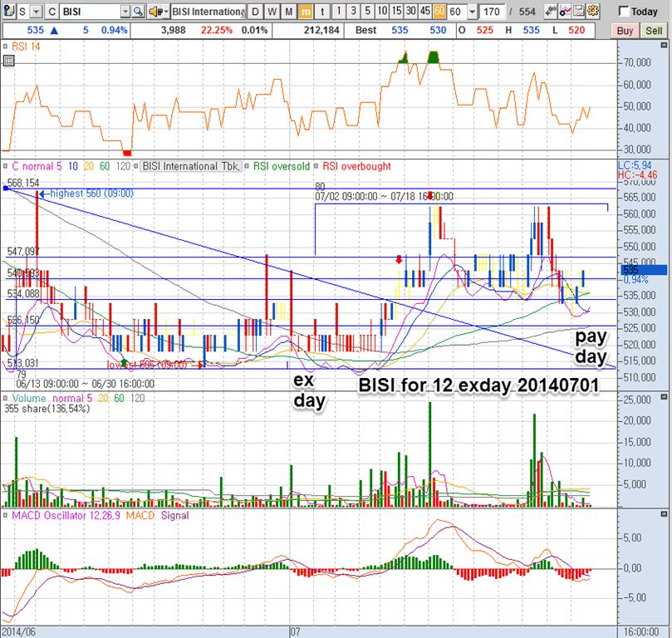Expand the S market type dropdown

[37, 12]
